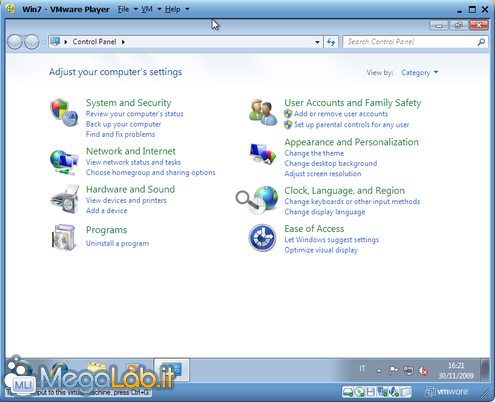Open User Accounts and Family Safety heading
Viewport: 495px width, 402px height.
tap(353, 103)
